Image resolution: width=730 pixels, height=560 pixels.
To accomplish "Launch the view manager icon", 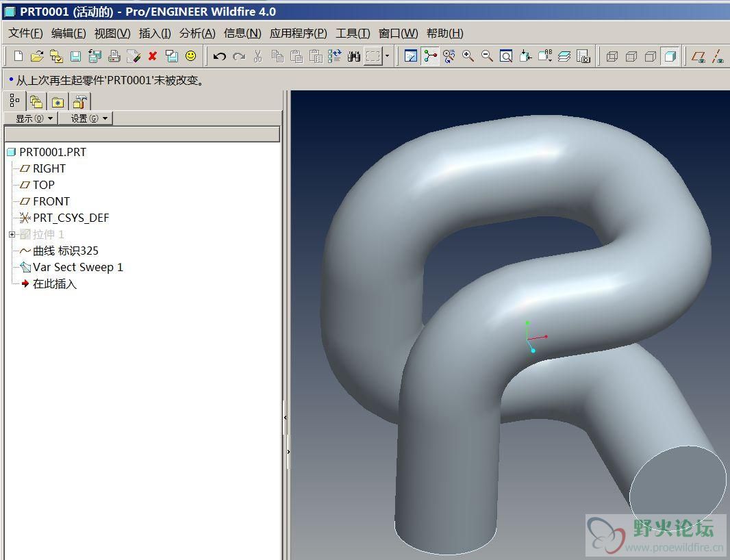I will coord(583,56).
